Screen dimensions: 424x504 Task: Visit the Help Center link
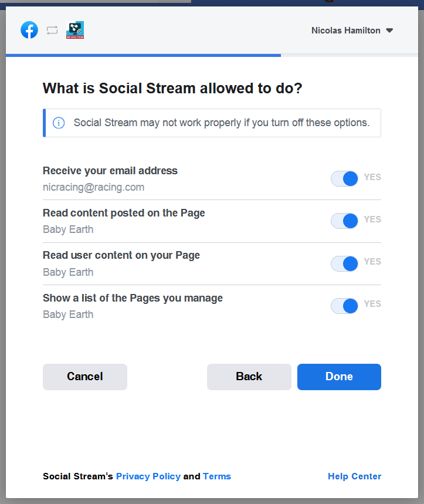[x=355, y=476]
